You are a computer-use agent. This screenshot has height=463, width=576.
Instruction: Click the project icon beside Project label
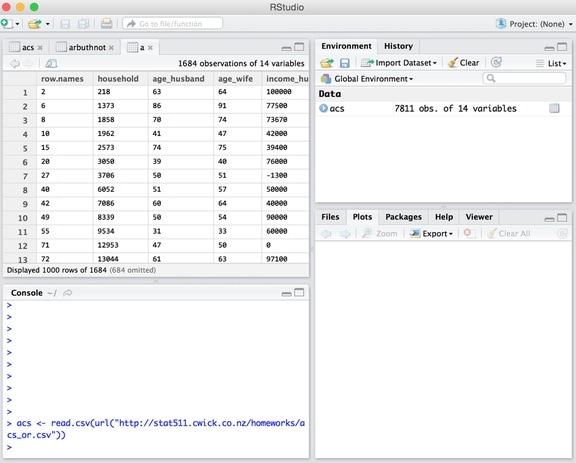tap(501, 24)
